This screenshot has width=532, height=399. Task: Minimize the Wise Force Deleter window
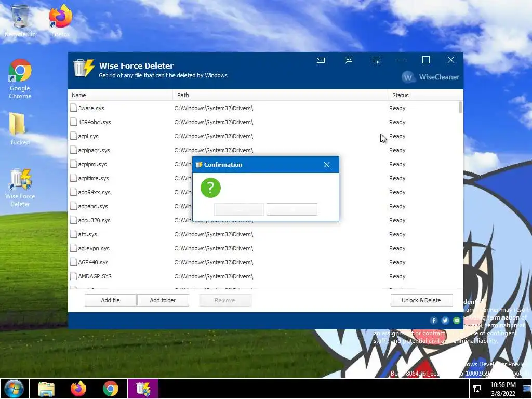pos(401,60)
